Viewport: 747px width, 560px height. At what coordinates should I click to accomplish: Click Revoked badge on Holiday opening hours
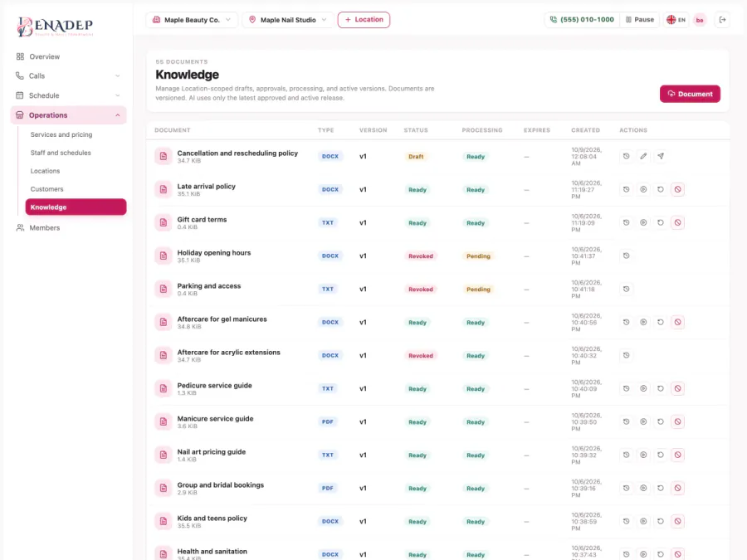pyautogui.click(x=420, y=256)
